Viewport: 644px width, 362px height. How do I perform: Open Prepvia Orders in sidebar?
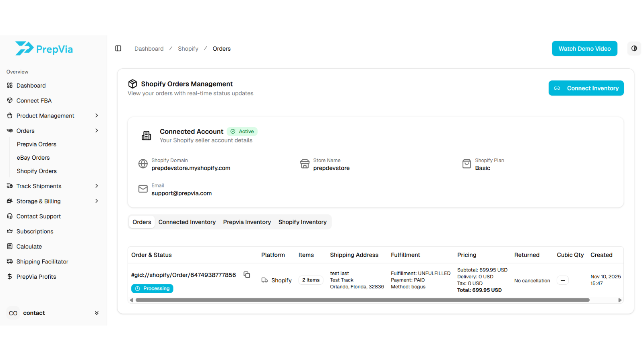pos(37,144)
